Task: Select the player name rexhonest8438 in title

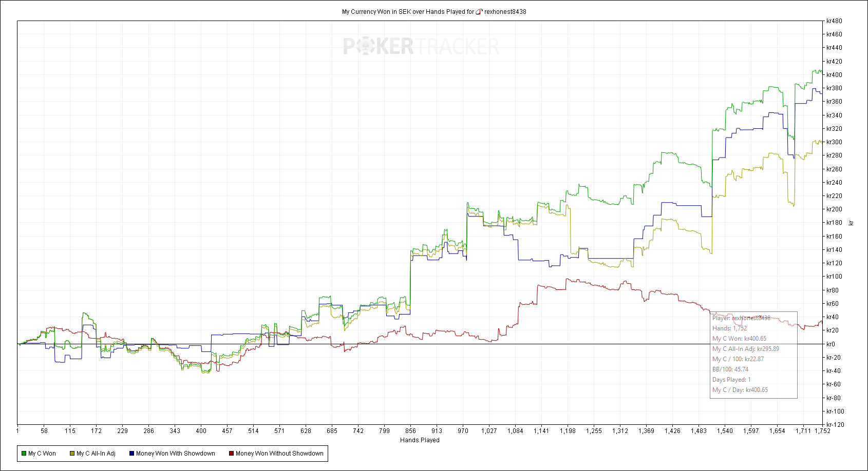Action: 505,12
